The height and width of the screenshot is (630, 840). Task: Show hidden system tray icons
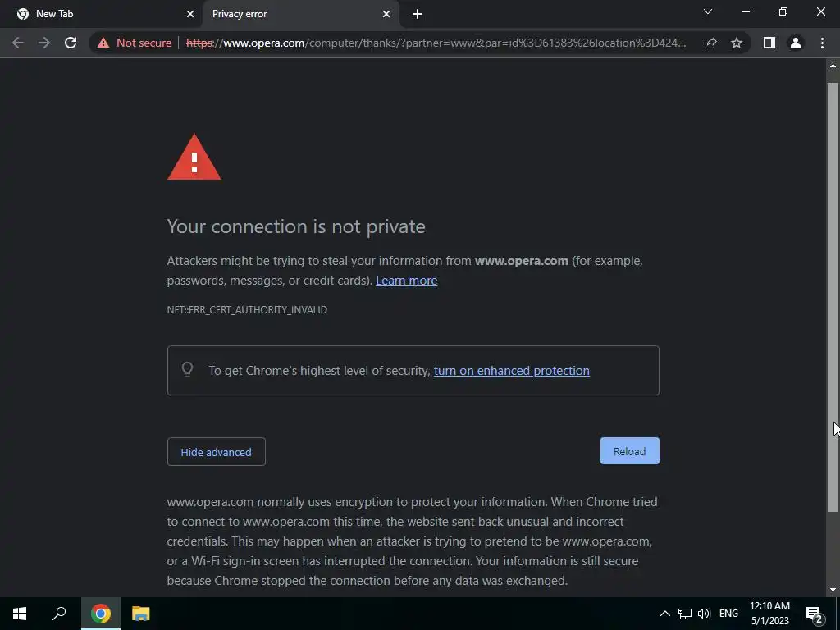tap(664, 614)
